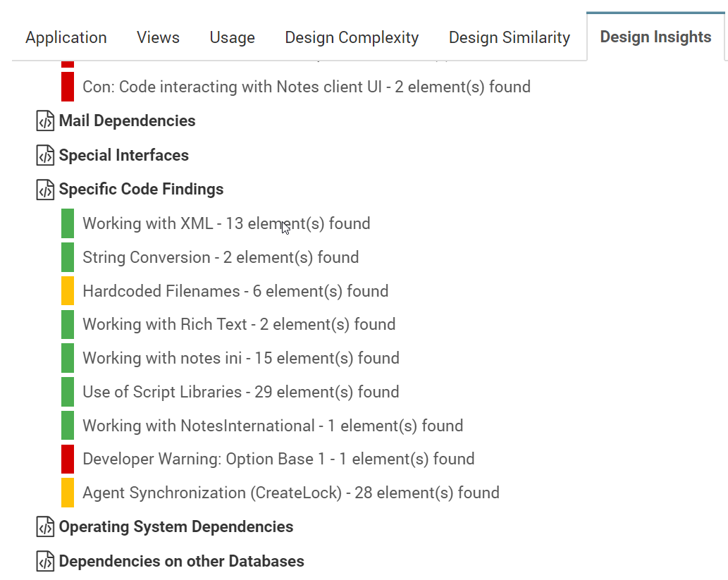Click the Special Interfaces code file icon
The image size is (728, 580).
pyautogui.click(x=45, y=156)
